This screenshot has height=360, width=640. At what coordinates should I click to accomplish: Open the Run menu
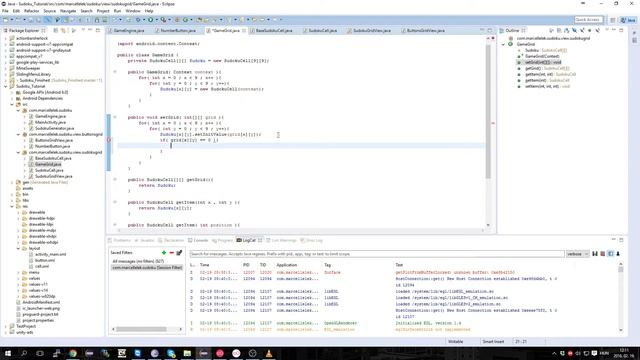(118, 11)
